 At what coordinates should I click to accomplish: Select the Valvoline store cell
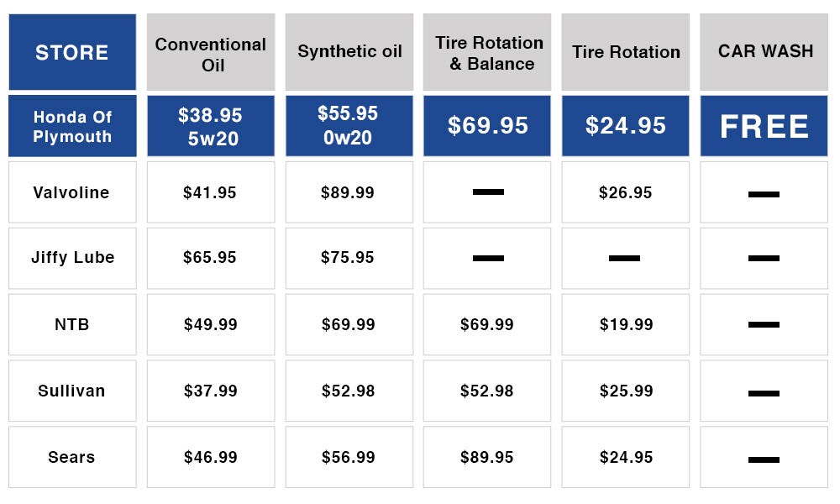point(72,192)
